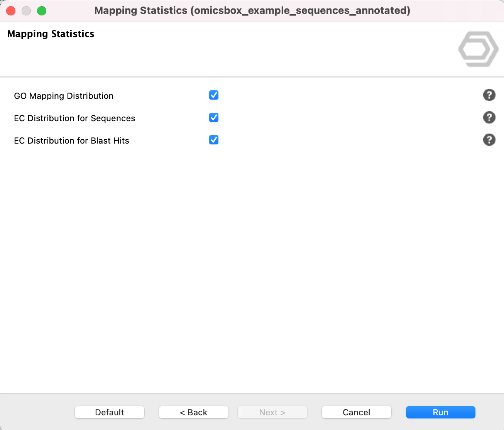Open help for EC Distribution for Sequences
Viewport: 504px width, 430px height.
coord(489,117)
